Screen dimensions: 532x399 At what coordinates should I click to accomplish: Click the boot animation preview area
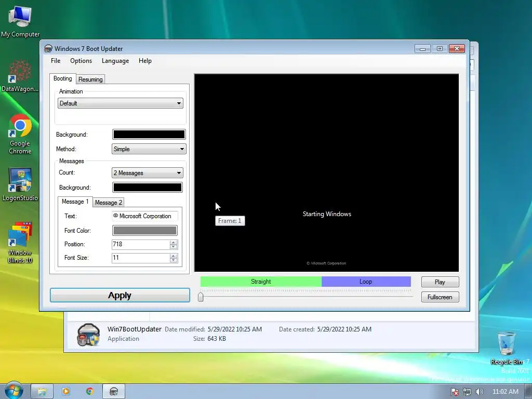[326, 172]
